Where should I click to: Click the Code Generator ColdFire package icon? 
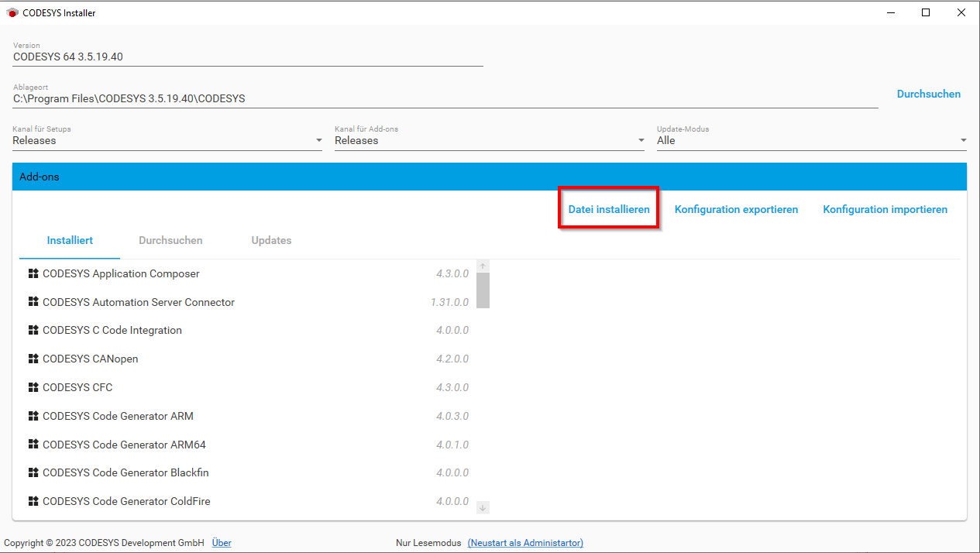tap(33, 501)
